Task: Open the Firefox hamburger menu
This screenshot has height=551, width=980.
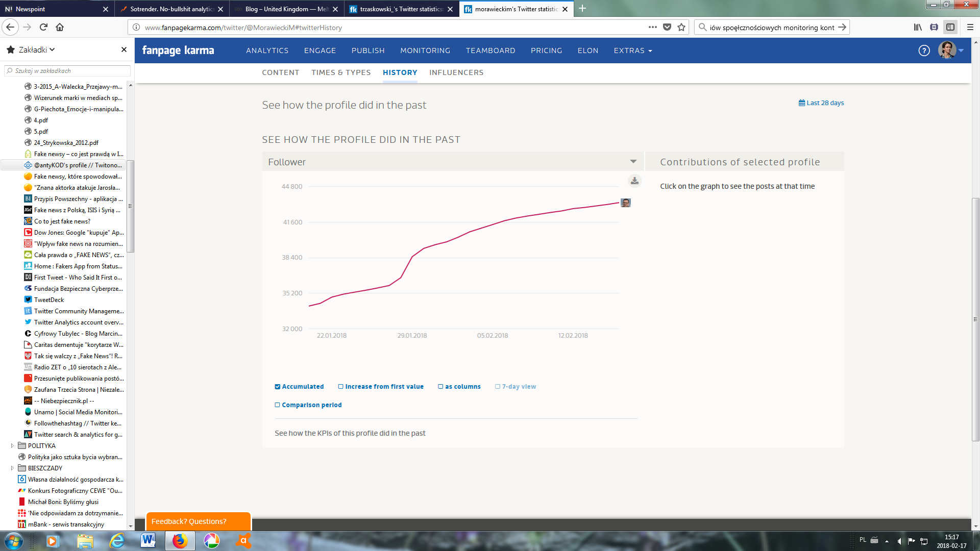Action: click(x=970, y=28)
